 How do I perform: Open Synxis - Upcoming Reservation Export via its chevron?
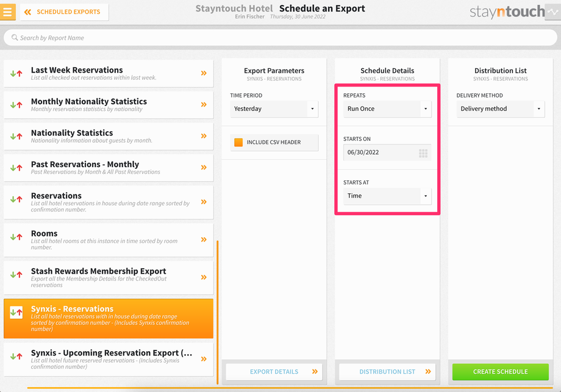coord(204,358)
